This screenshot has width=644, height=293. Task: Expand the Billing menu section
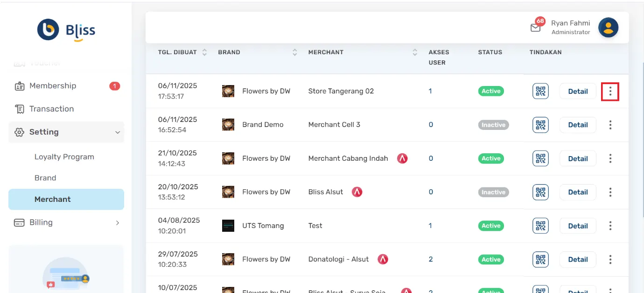pos(118,223)
